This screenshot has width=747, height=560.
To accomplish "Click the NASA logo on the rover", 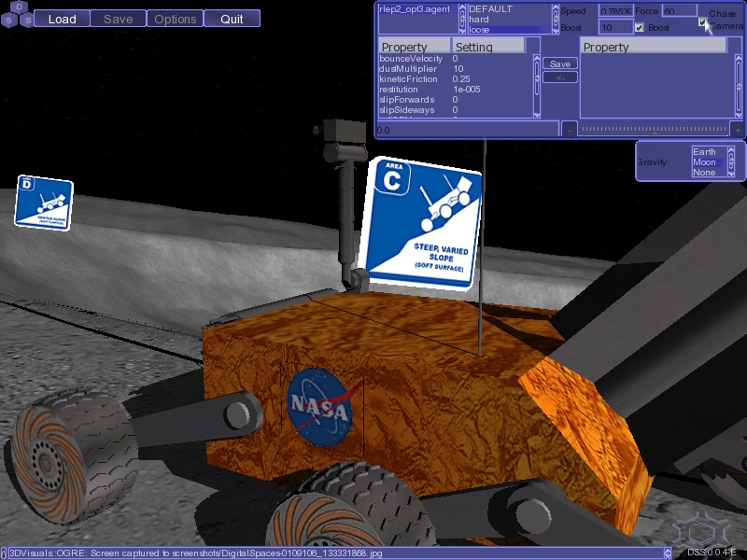I will (321, 408).
